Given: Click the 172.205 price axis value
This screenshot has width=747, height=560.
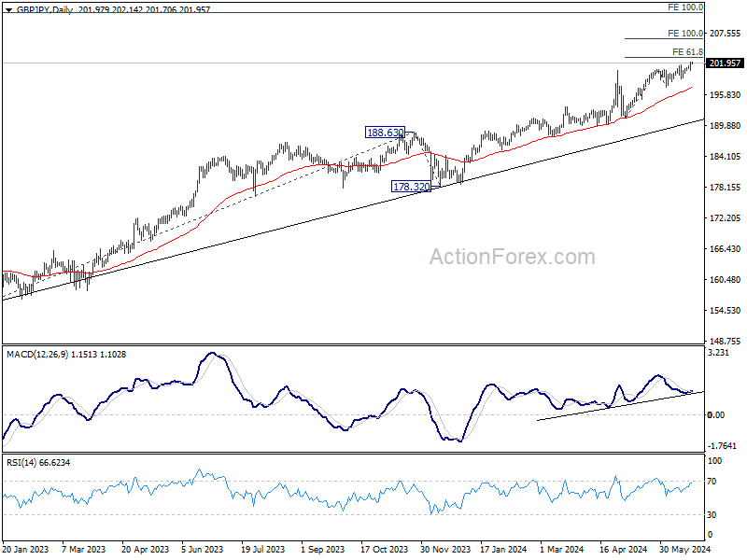Looking at the screenshot, I should (x=726, y=218).
